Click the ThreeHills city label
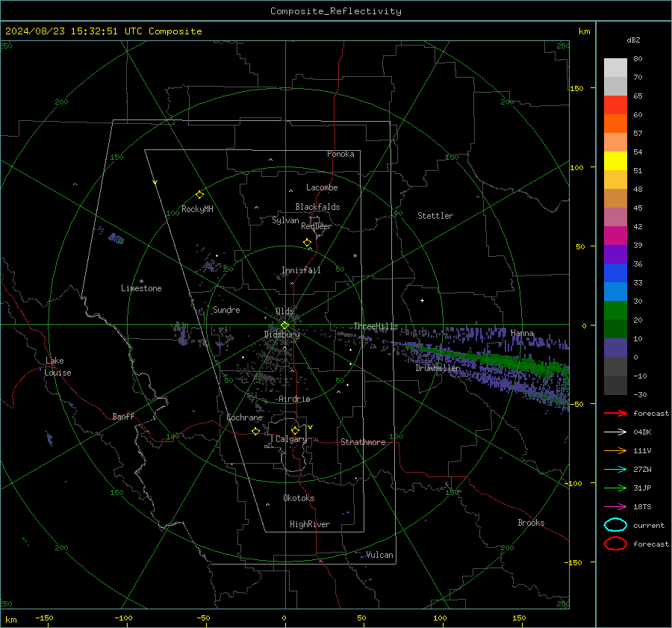The image size is (672, 628). pos(376,326)
